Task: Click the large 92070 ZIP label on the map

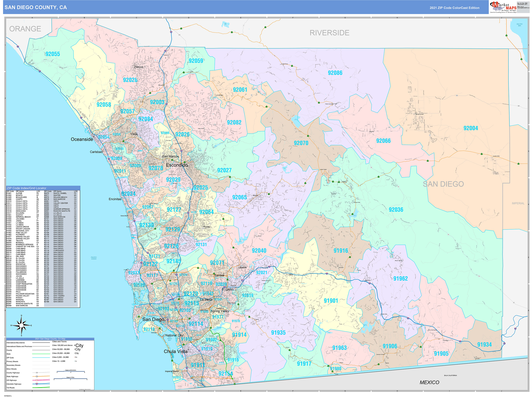Action: (x=301, y=143)
